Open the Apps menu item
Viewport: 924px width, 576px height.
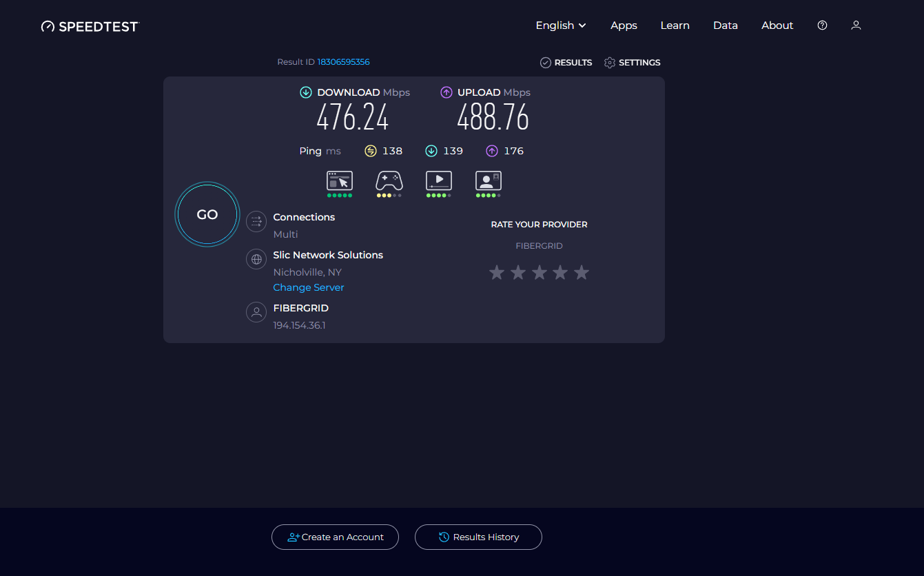point(624,25)
